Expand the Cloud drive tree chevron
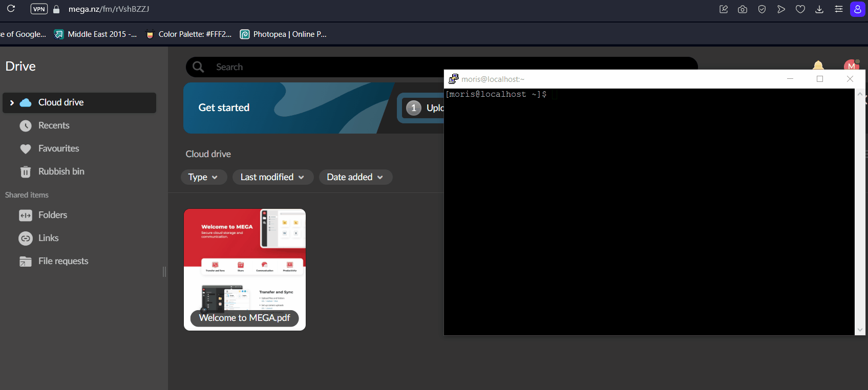868x390 pixels. click(12, 103)
